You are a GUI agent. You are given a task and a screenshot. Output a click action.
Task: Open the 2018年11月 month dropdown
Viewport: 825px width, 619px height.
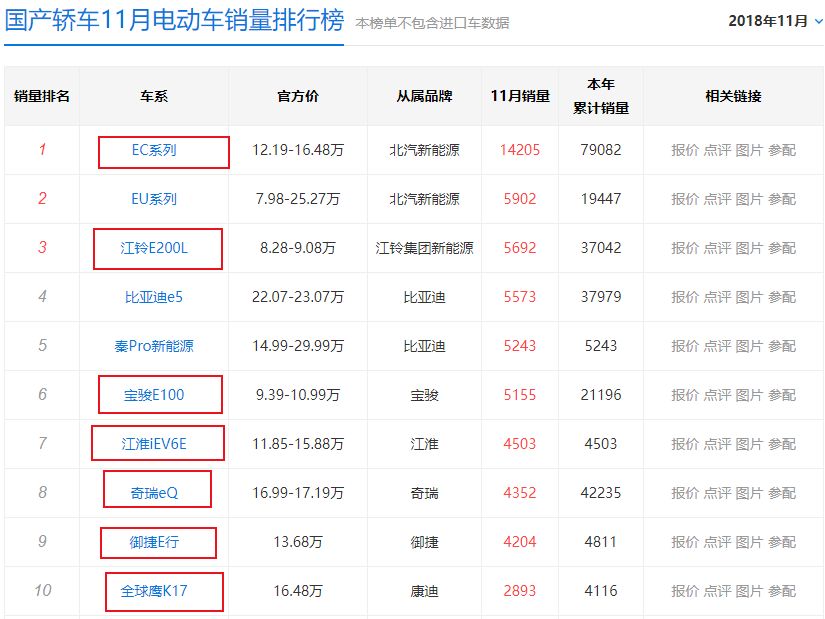(x=775, y=21)
